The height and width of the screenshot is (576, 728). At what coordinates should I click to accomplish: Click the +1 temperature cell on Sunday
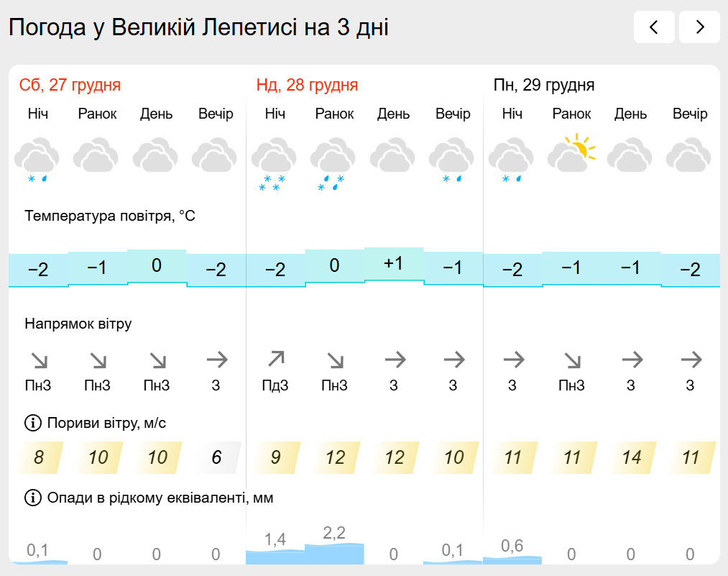(x=394, y=264)
